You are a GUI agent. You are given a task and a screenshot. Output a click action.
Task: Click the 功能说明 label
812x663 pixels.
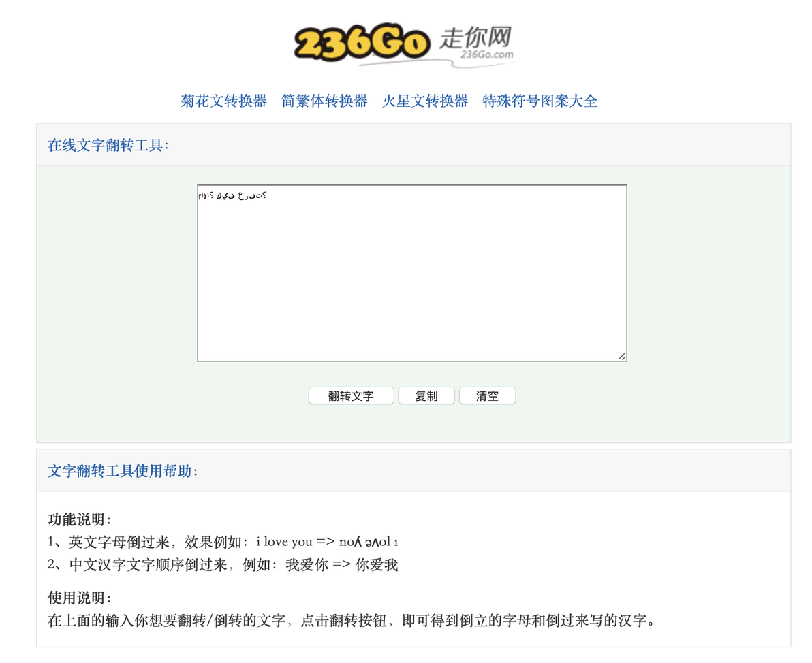tap(80, 519)
